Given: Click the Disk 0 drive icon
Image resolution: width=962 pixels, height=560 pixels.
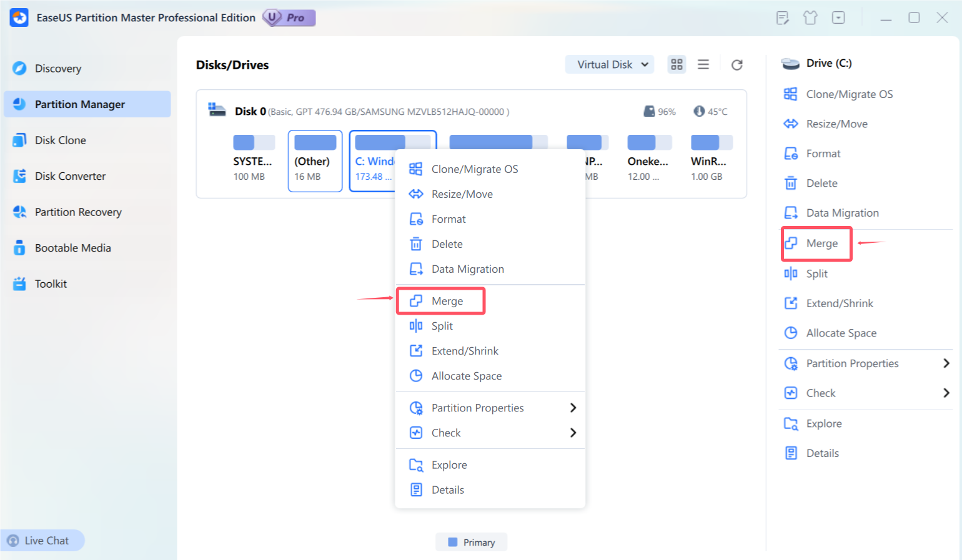Looking at the screenshot, I should 217,110.
